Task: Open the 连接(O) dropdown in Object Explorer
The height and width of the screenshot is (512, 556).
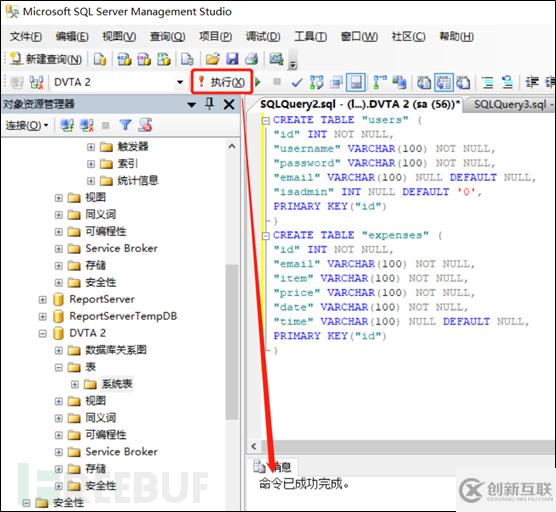Action: click(x=27, y=125)
